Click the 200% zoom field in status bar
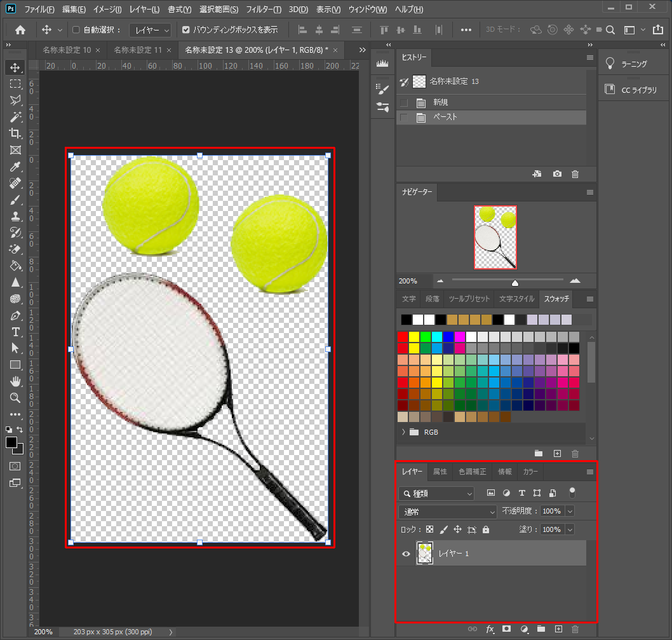This screenshot has height=640, width=672. (43, 632)
